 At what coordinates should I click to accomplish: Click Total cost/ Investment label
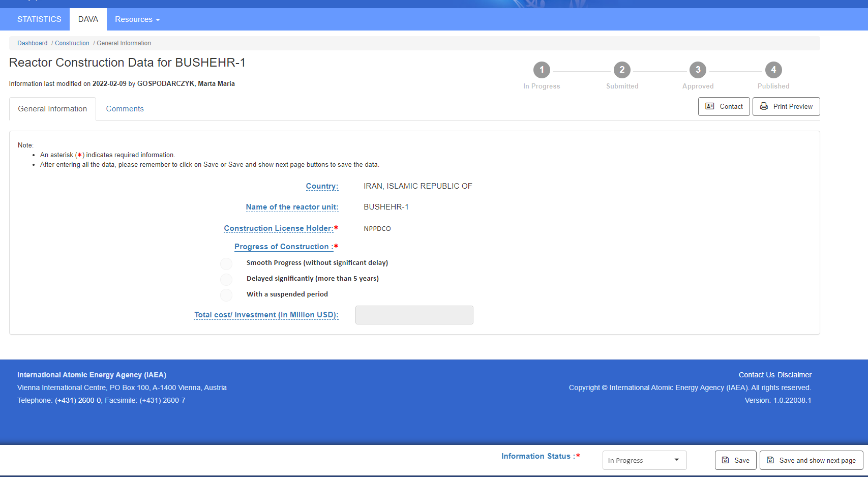pyautogui.click(x=266, y=315)
